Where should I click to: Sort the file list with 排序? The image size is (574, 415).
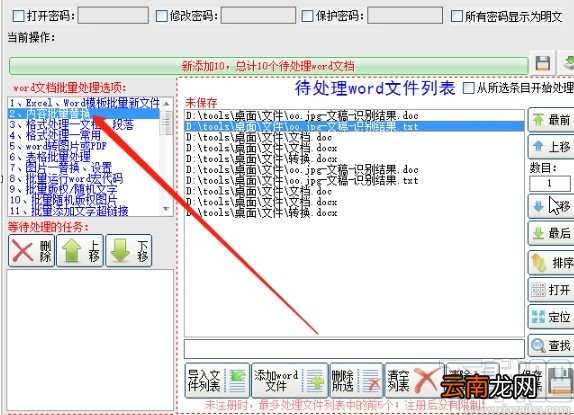552,263
